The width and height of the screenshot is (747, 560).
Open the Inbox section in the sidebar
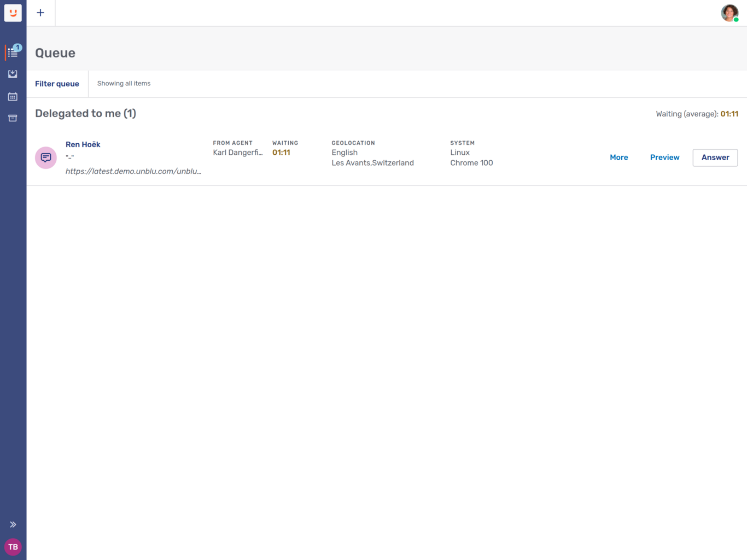coord(13,74)
